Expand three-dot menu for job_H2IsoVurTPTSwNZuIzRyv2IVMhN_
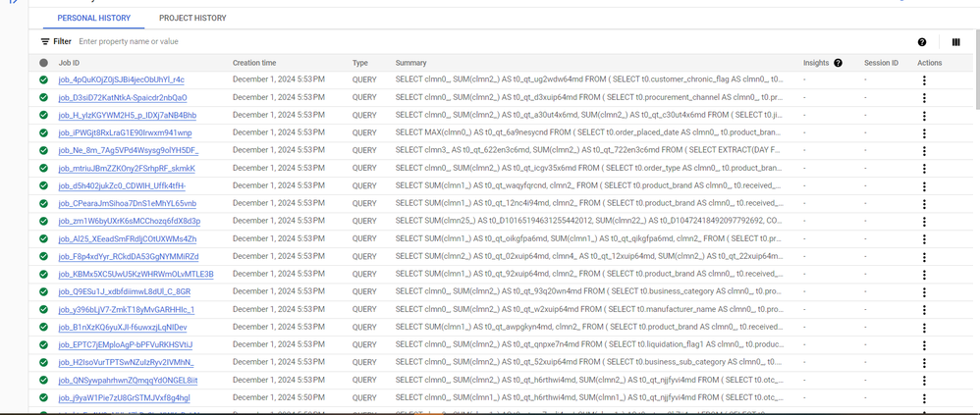 pyautogui.click(x=924, y=362)
